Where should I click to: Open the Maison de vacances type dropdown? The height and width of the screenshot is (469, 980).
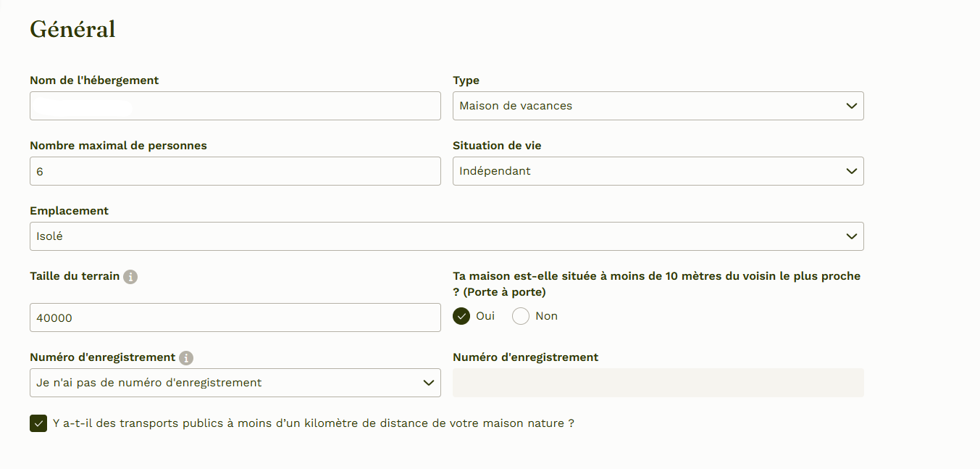(658, 106)
